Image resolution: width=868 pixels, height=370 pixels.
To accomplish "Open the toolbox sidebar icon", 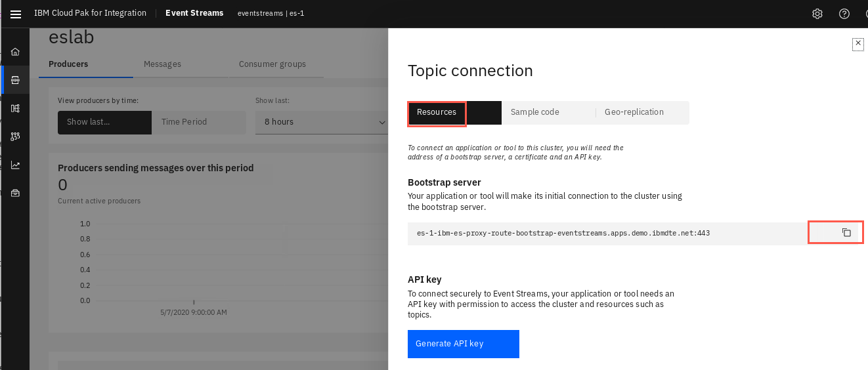I will pyautogui.click(x=15, y=193).
